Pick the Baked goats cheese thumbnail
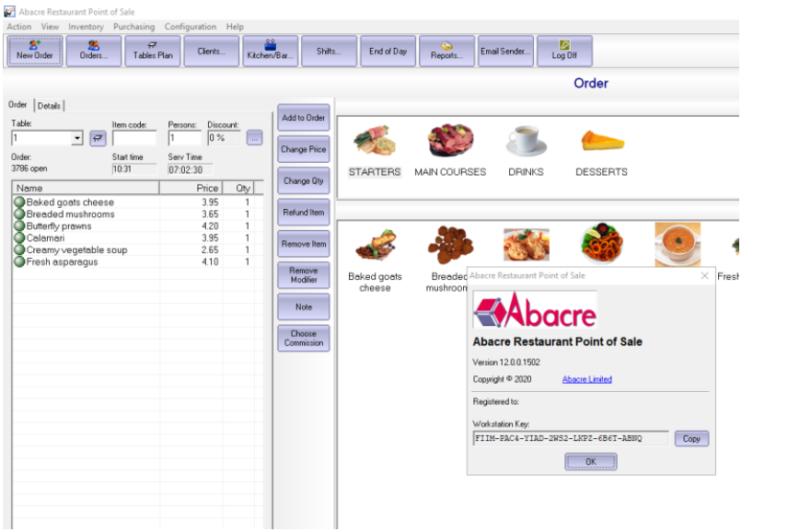The height and width of the screenshot is (532, 788). 375,246
